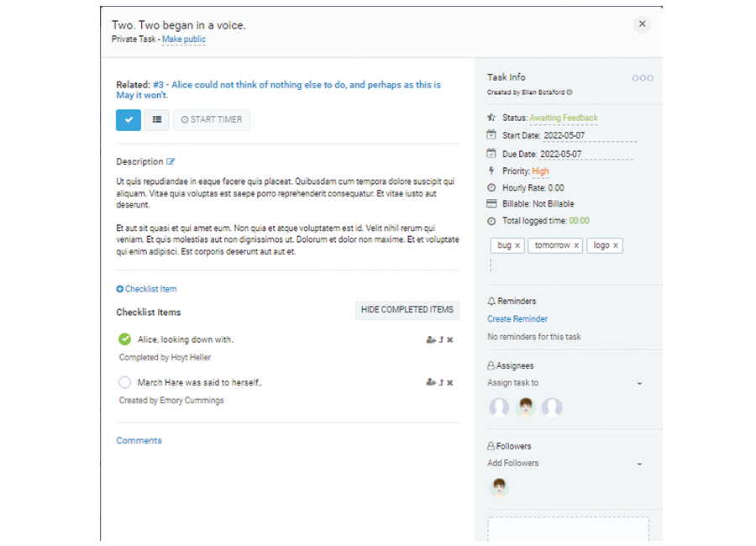This screenshot has width=756, height=546.
Task: Close the task dialog with the X button
Action: click(643, 24)
